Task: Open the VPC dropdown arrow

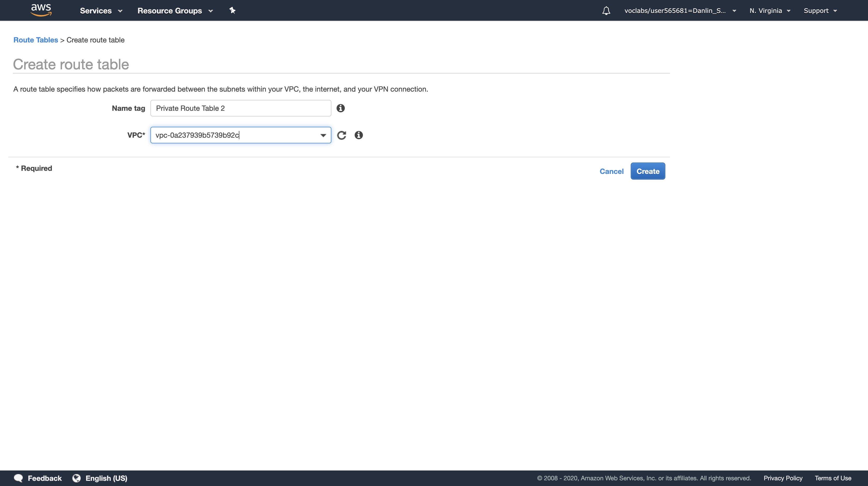Action: coord(323,135)
